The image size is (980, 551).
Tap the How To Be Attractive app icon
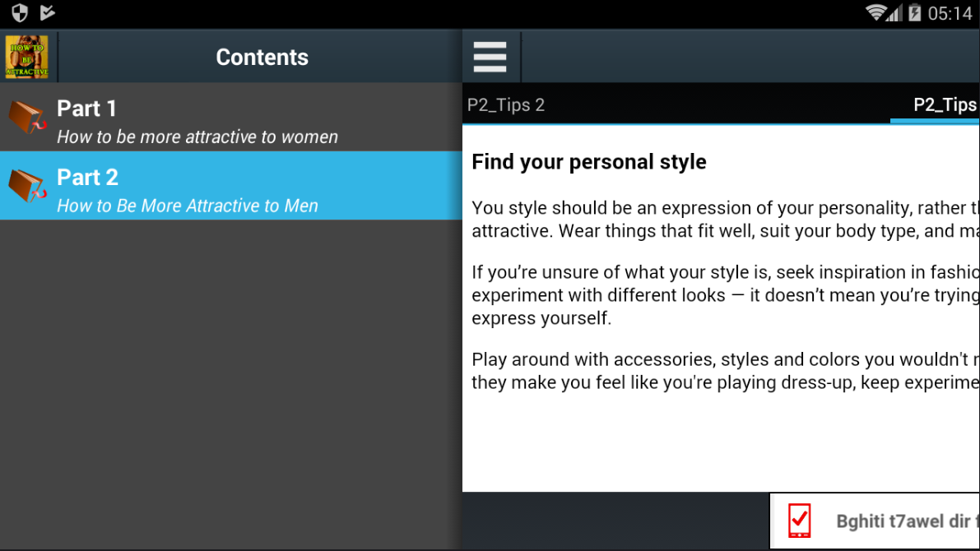(26, 57)
